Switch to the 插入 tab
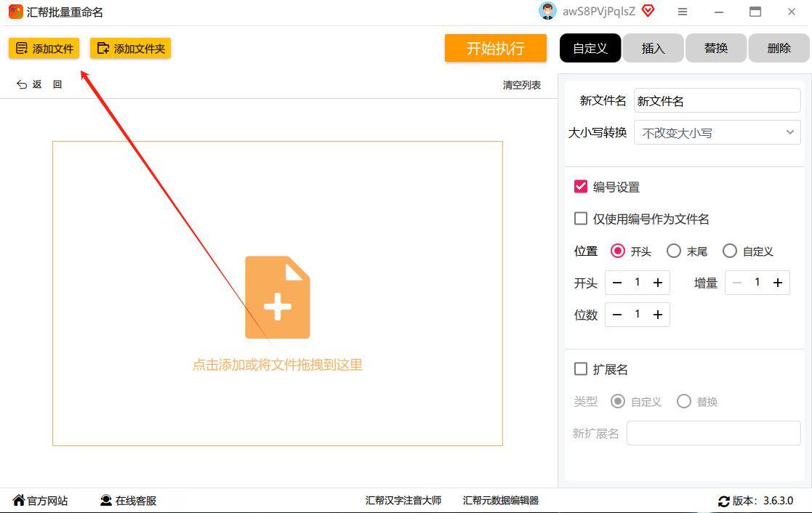The width and height of the screenshot is (812, 513). click(x=652, y=48)
